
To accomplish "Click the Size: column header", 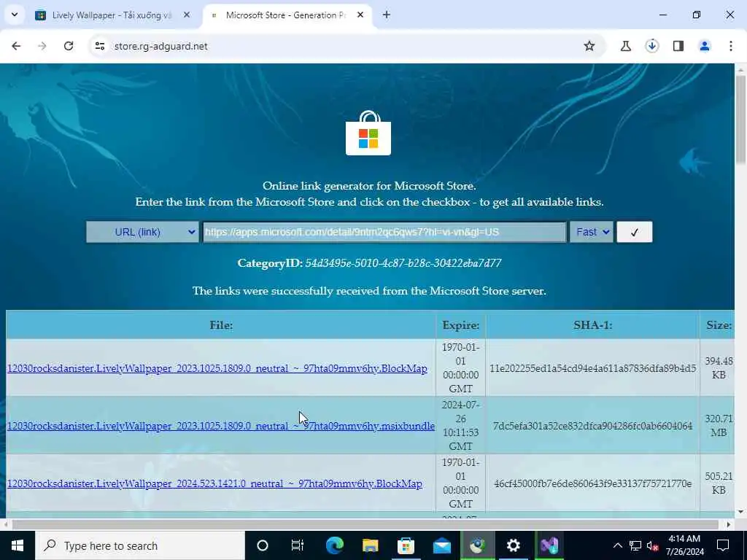I will [719, 325].
